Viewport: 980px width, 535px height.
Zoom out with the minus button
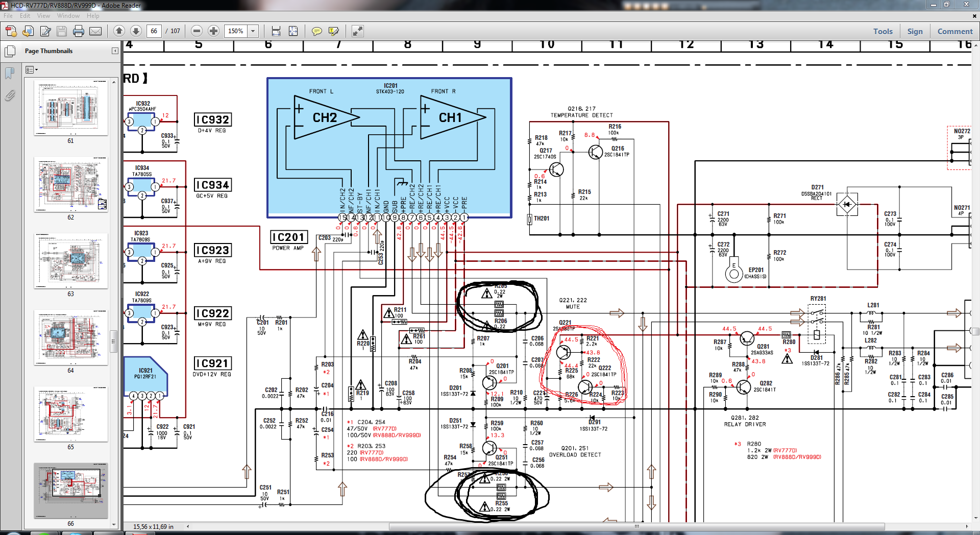197,31
